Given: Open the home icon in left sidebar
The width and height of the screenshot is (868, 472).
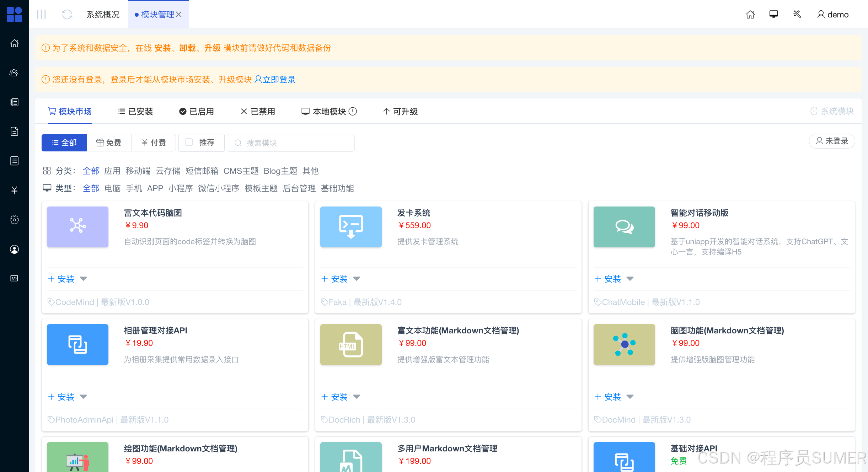Looking at the screenshot, I should 14,43.
